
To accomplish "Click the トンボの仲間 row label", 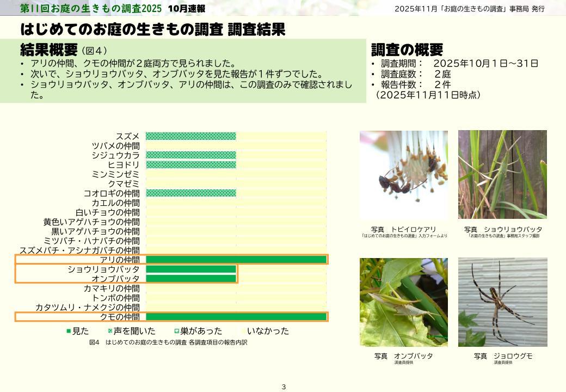I will pos(115,298).
